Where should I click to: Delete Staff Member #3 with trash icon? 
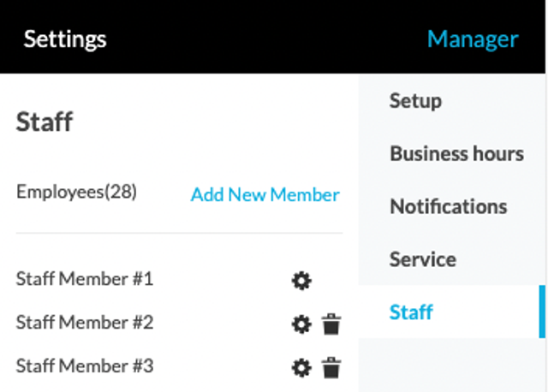pyautogui.click(x=331, y=367)
